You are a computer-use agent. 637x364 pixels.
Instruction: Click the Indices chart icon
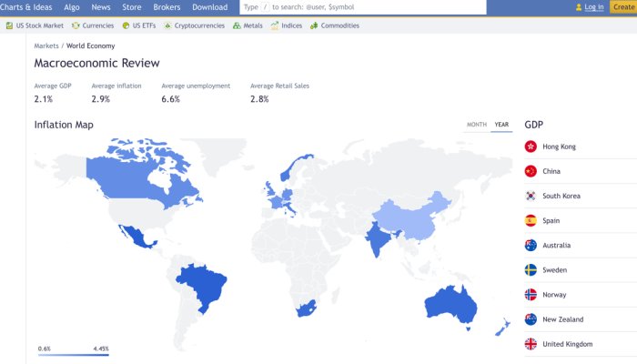coord(275,25)
